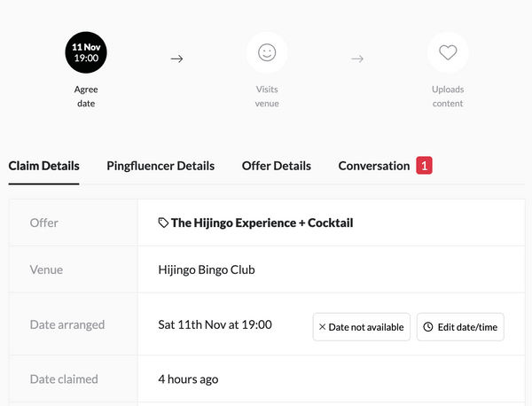Click the grey arrow before Uploads content
532x406 pixels.
coord(357,59)
